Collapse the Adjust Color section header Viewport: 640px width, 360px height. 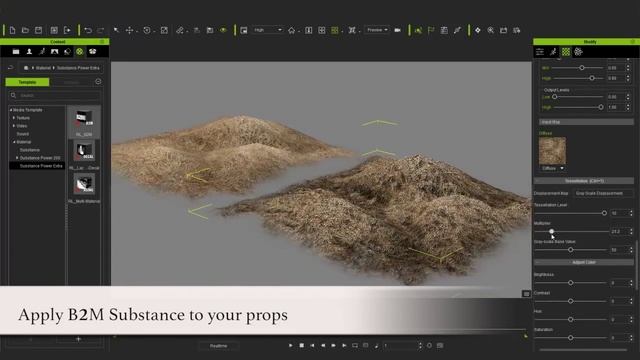point(584,262)
